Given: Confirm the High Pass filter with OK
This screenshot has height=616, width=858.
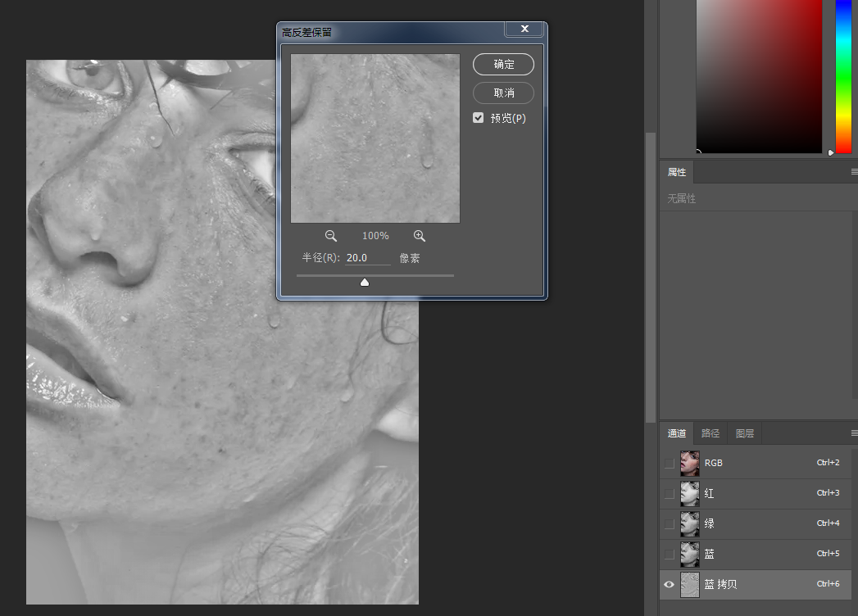Looking at the screenshot, I should (x=503, y=65).
